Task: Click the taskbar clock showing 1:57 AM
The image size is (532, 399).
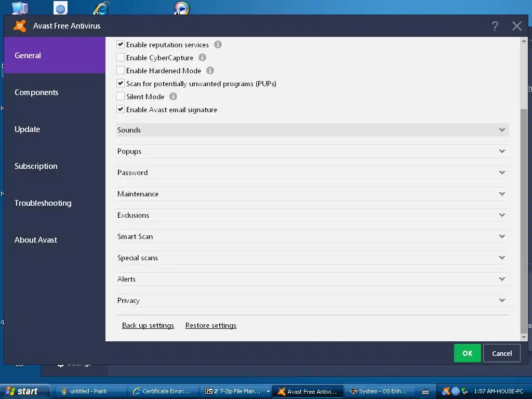Action: 498,391
